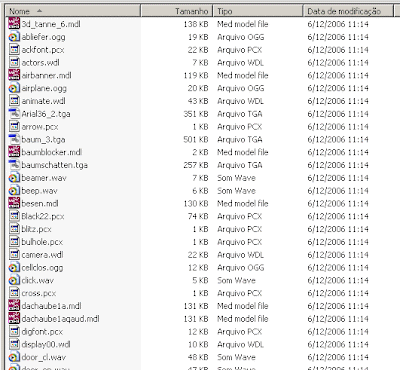Viewport: 400px width, 370px height.
Task: Click the ackfont.pcx image icon
Action: (x=14, y=50)
